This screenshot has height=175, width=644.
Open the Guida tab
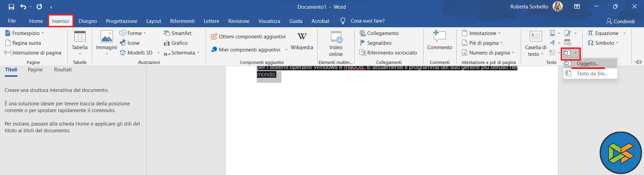[x=296, y=21]
